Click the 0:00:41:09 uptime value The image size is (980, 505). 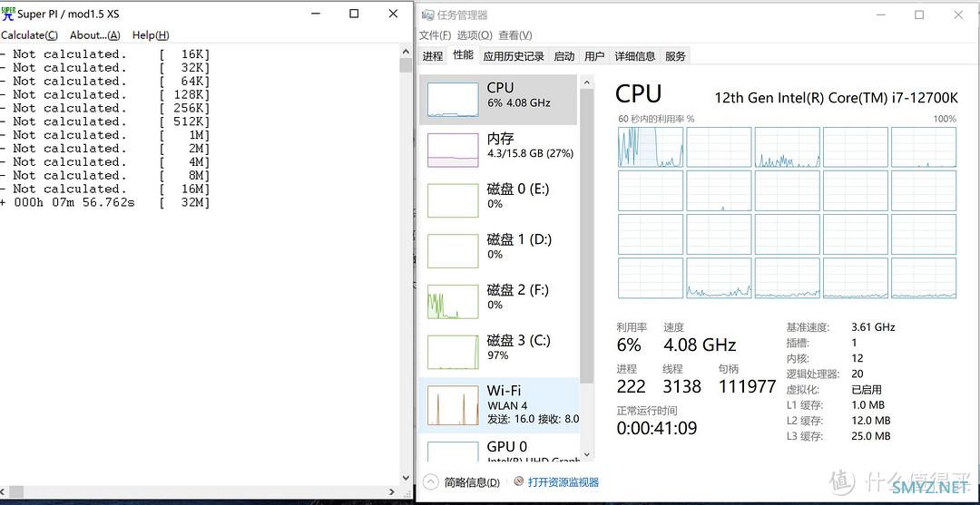656,429
